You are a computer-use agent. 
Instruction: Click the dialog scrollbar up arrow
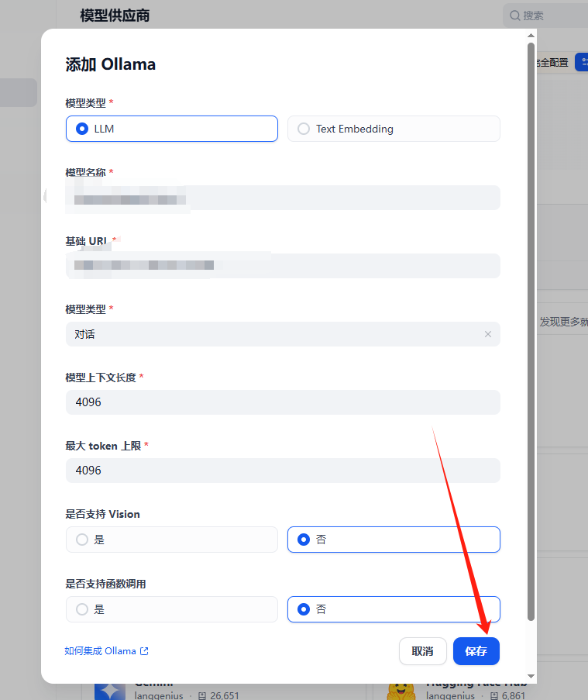(531, 35)
